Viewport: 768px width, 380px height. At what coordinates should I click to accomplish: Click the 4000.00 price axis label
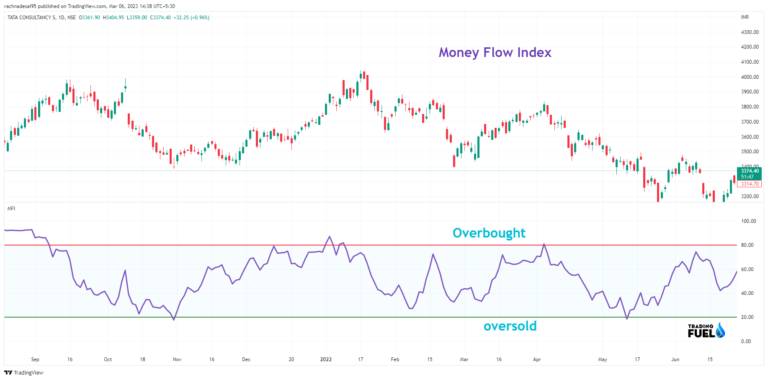[x=750, y=77]
